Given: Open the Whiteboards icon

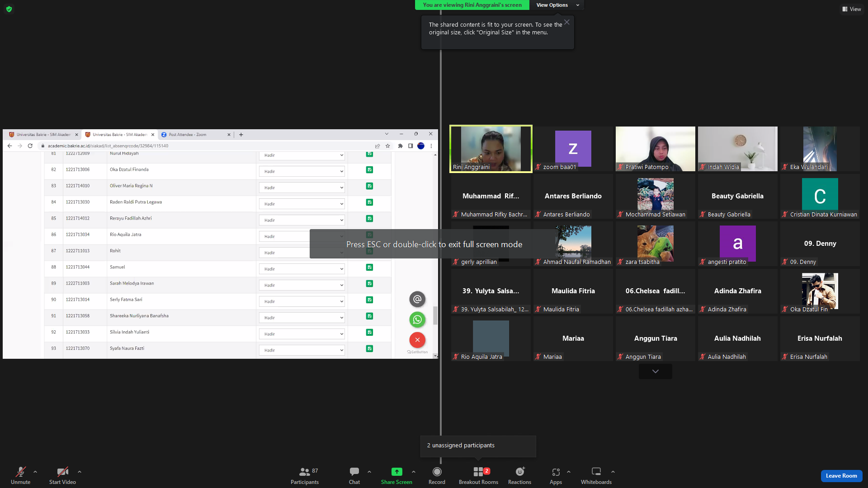Looking at the screenshot, I should coord(596,472).
